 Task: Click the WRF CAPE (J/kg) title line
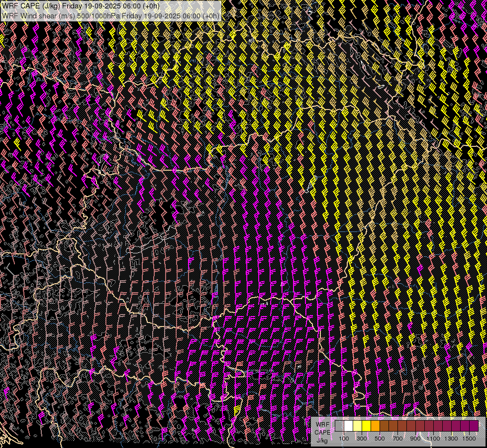pos(81,6)
